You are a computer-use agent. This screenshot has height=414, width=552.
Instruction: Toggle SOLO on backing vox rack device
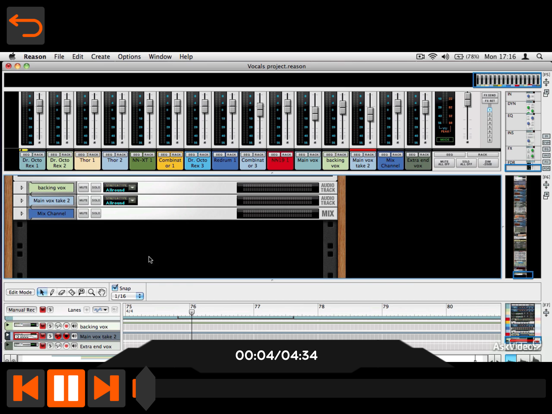click(96, 188)
